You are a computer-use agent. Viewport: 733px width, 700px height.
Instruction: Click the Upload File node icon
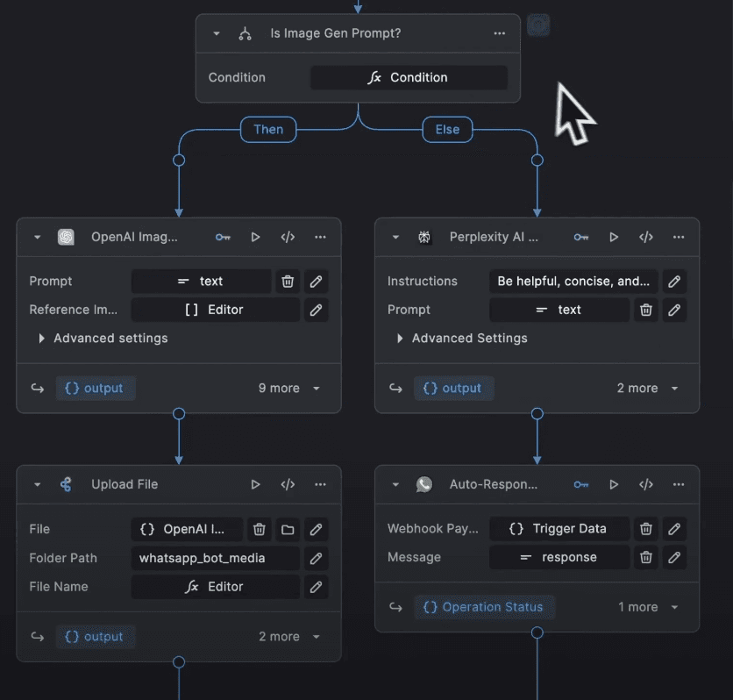click(x=66, y=484)
